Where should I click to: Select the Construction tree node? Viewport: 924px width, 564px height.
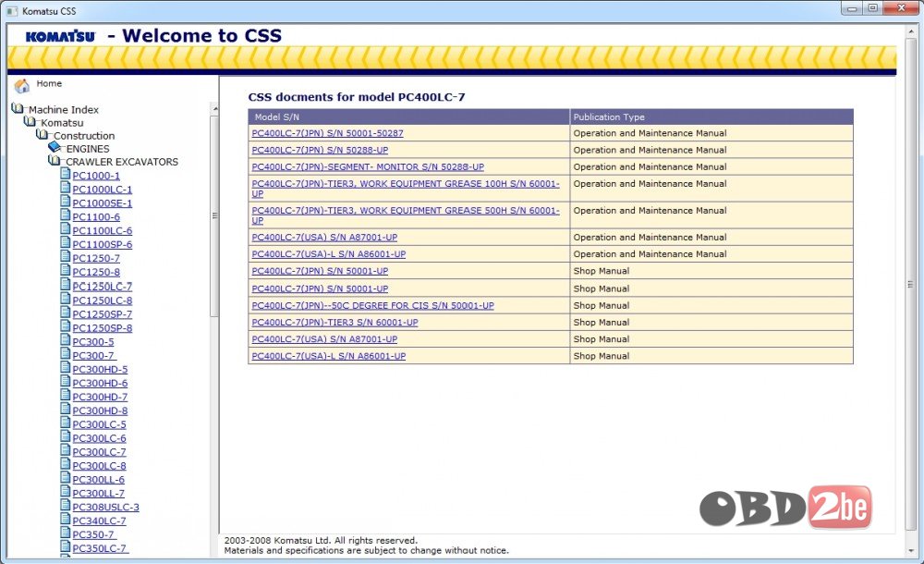click(x=84, y=136)
